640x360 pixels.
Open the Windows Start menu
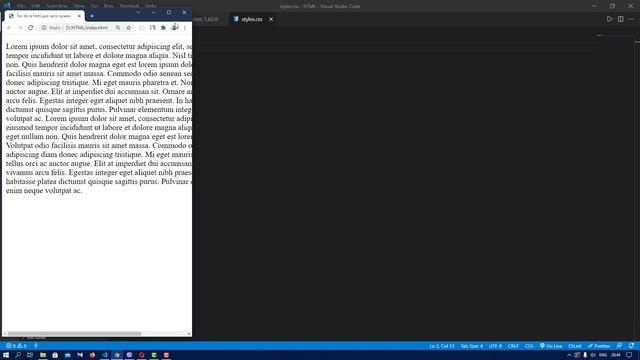click(6, 355)
